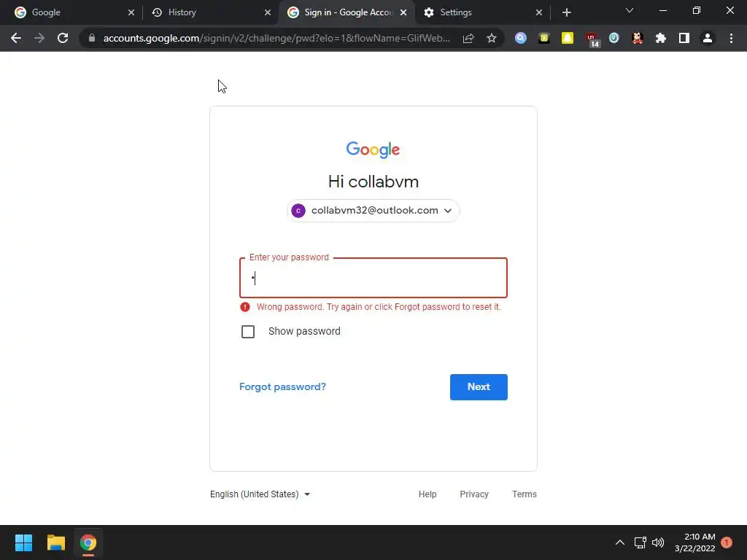Click the Google logo
Image resolution: width=747 pixels, height=560 pixels.
tap(373, 149)
